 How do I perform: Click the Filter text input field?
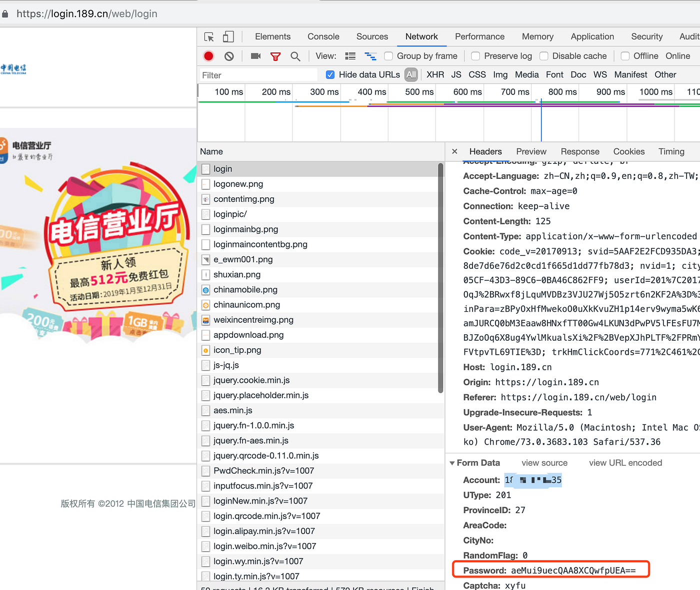(x=258, y=75)
